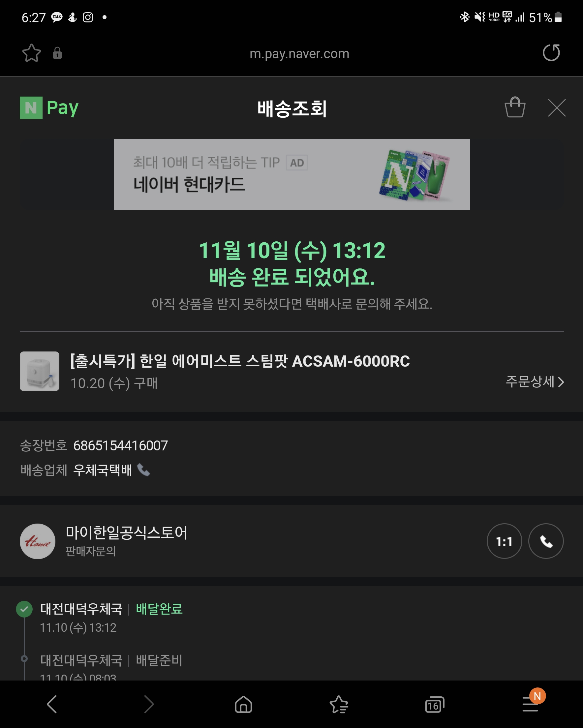
Task: Start 1:1 chat with the seller
Action: point(504,541)
